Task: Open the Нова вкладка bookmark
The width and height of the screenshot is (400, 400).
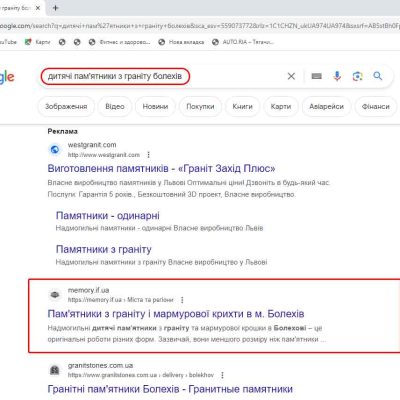Action: tap(181, 42)
